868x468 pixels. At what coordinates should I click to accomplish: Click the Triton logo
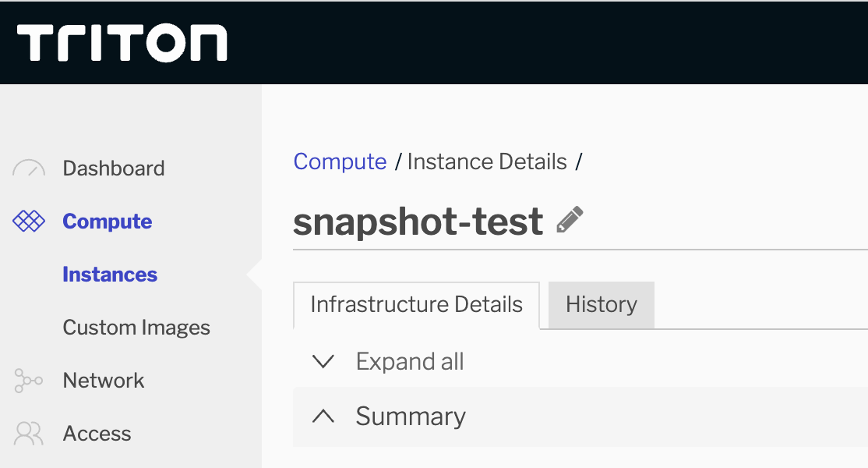122,43
